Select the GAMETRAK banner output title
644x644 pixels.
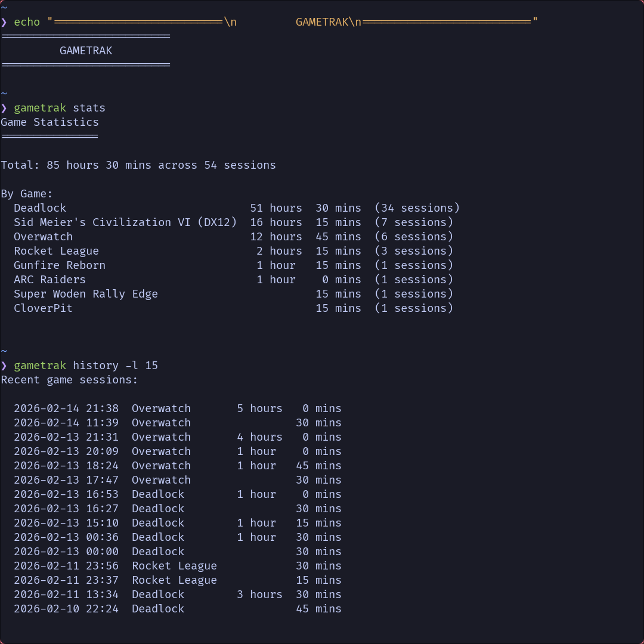click(86, 51)
